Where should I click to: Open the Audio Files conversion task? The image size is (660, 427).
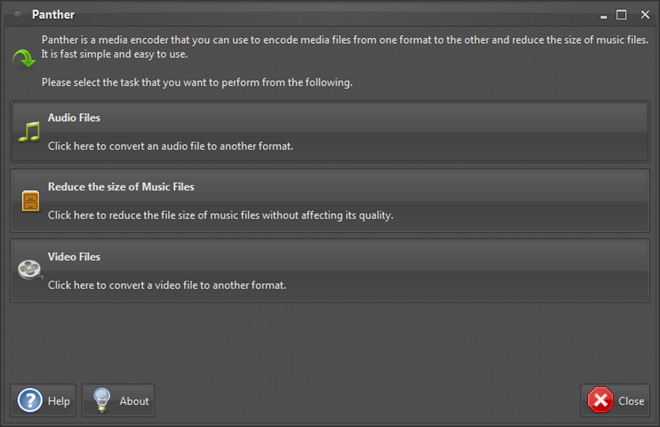click(x=330, y=131)
